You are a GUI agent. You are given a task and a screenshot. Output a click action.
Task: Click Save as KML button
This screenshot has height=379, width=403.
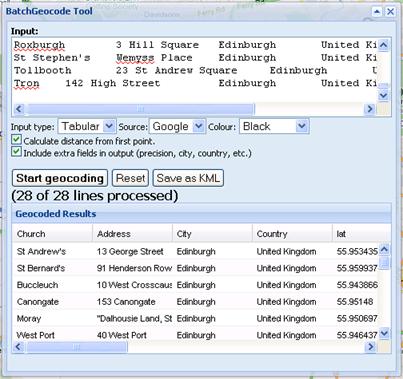188,178
